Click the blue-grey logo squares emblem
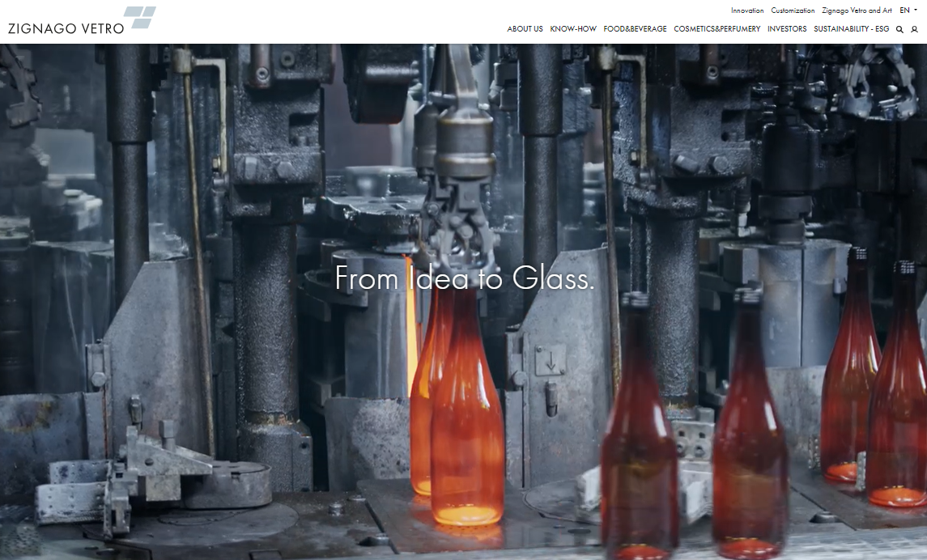 click(x=141, y=17)
